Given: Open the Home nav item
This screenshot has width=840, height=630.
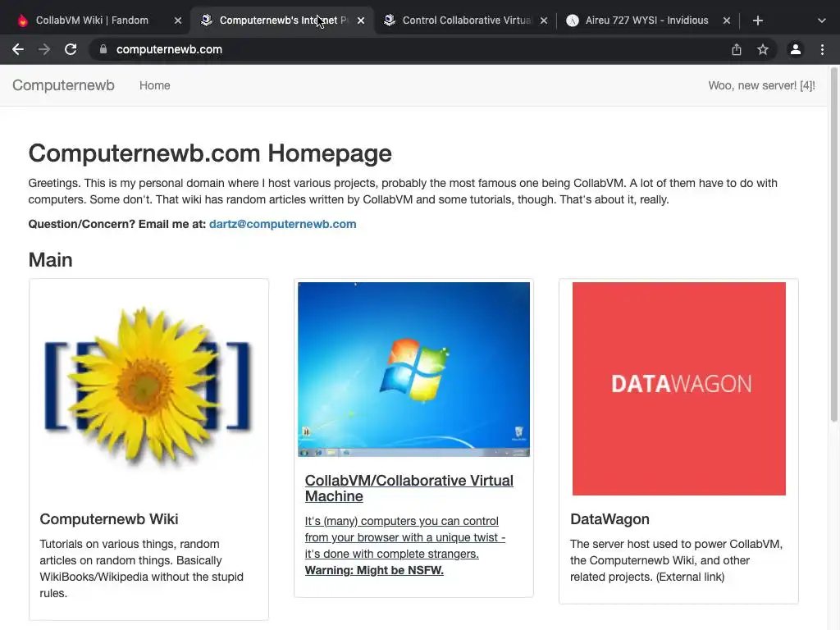Looking at the screenshot, I should [155, 85].
